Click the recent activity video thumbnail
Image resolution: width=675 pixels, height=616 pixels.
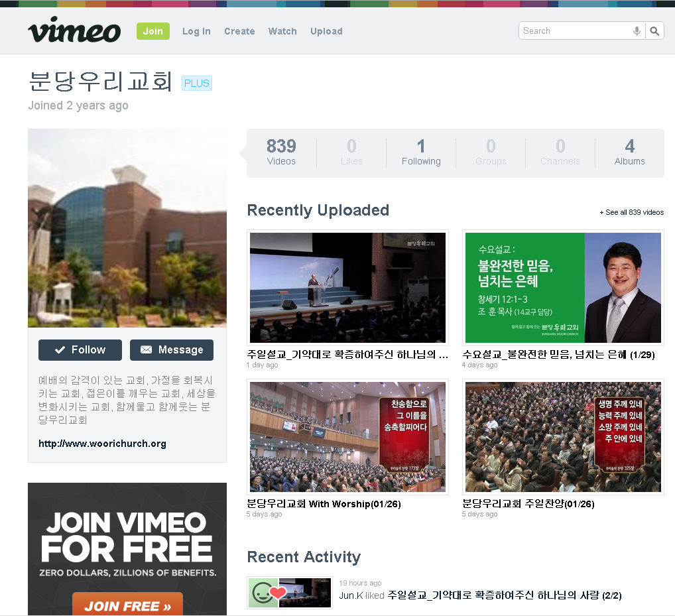pos(305,593)
